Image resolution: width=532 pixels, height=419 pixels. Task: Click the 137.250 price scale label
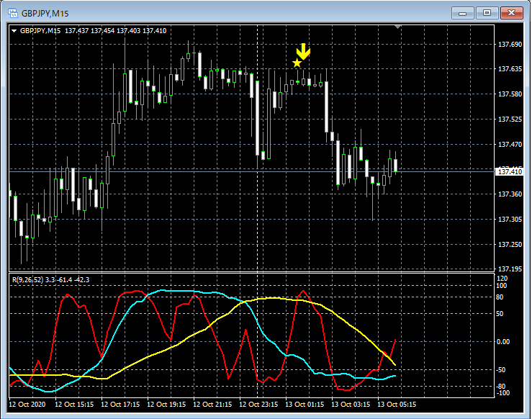click(x=510, y=245)
